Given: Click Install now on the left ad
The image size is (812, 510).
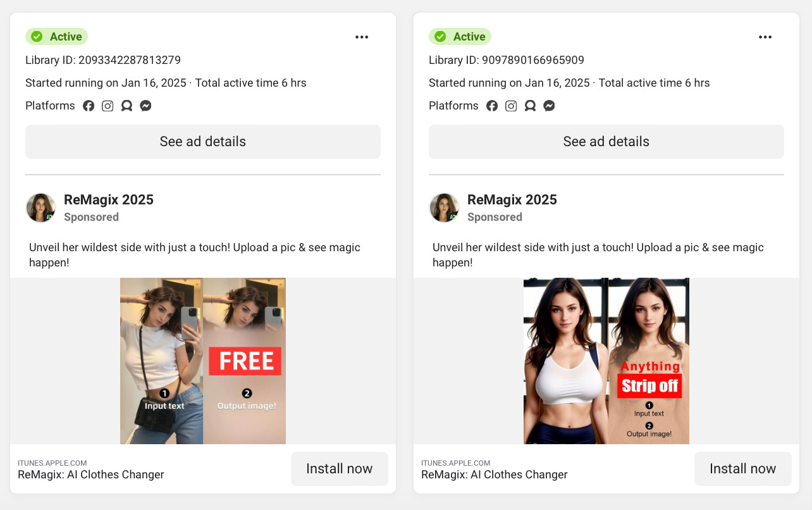Looking at the screenshot, I should pos(340,469).
